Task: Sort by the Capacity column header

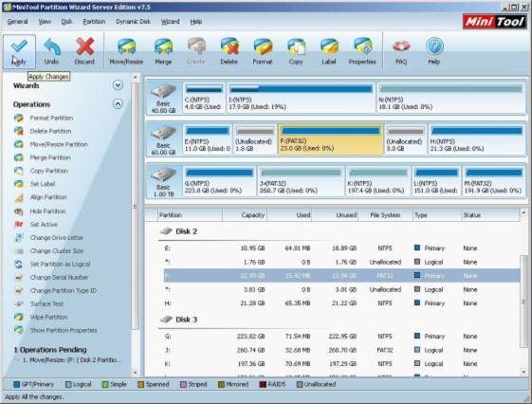Action: point(245,215)
